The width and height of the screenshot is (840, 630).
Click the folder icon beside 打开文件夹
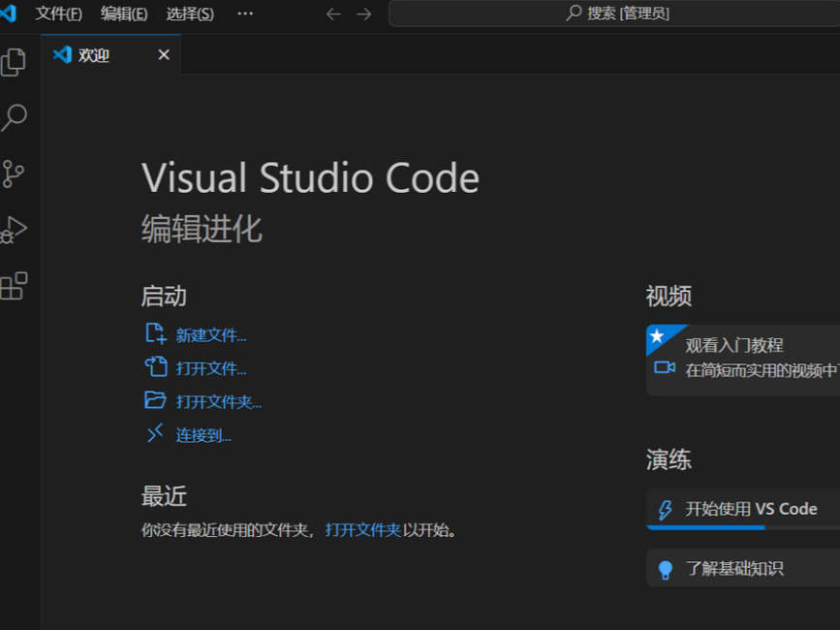(x=155, y=400)
